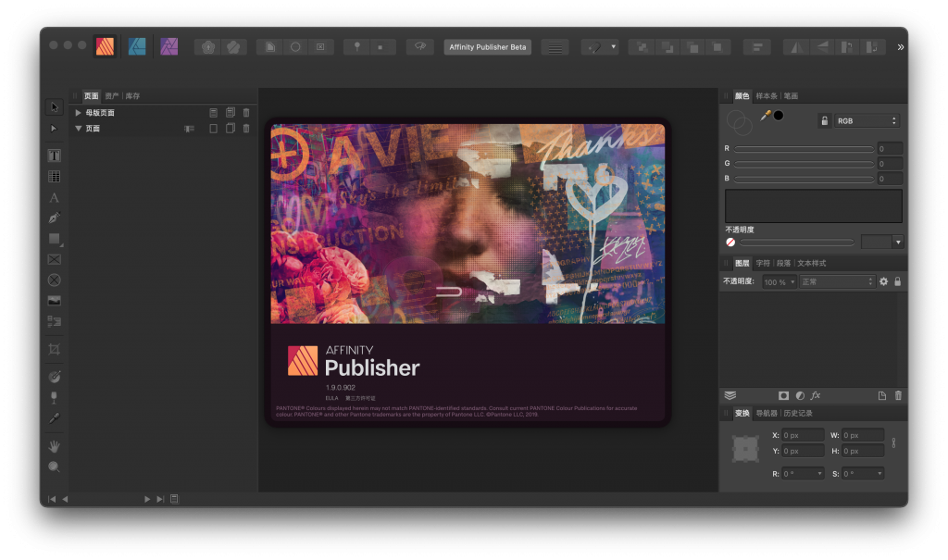Expand the 母版页面 tree row
The width and height of the screenshot is (948, 560).
78,113
